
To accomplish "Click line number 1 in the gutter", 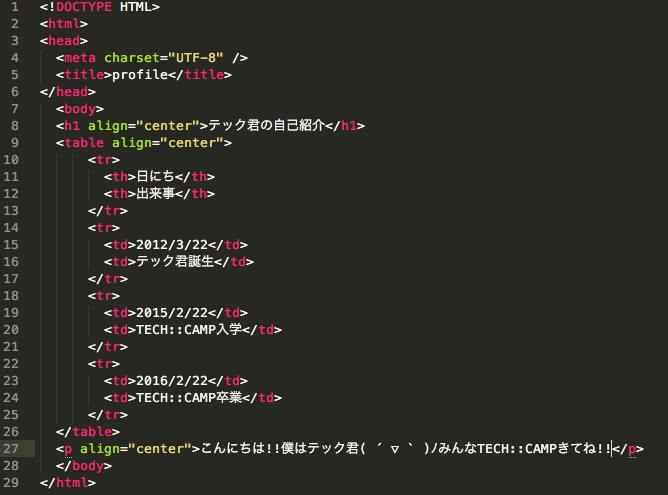I will coord(15,7).
